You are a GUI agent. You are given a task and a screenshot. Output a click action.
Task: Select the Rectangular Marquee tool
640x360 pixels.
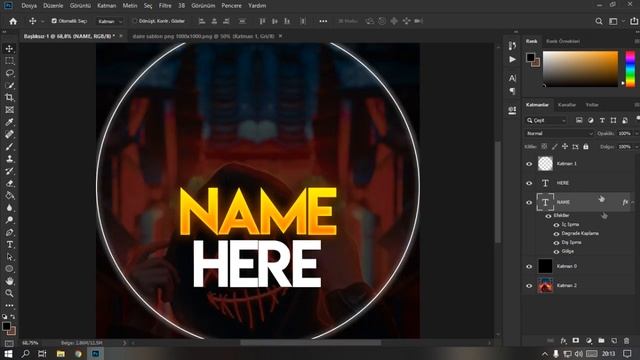[x=9, y=61]
